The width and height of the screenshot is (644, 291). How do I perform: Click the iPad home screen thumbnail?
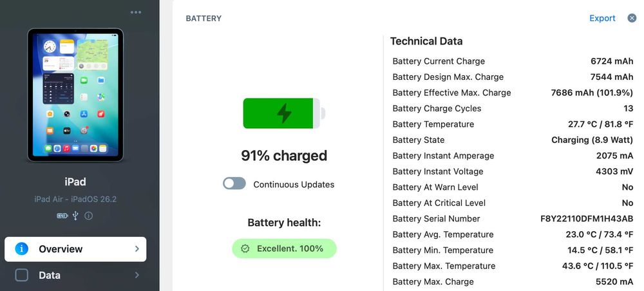(x=75, y=95)
